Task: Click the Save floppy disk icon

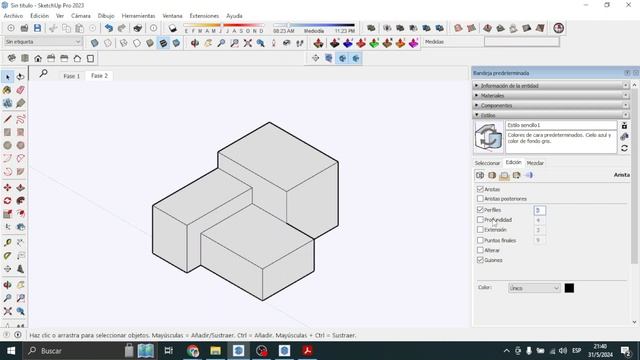Action: coord(38,28)
